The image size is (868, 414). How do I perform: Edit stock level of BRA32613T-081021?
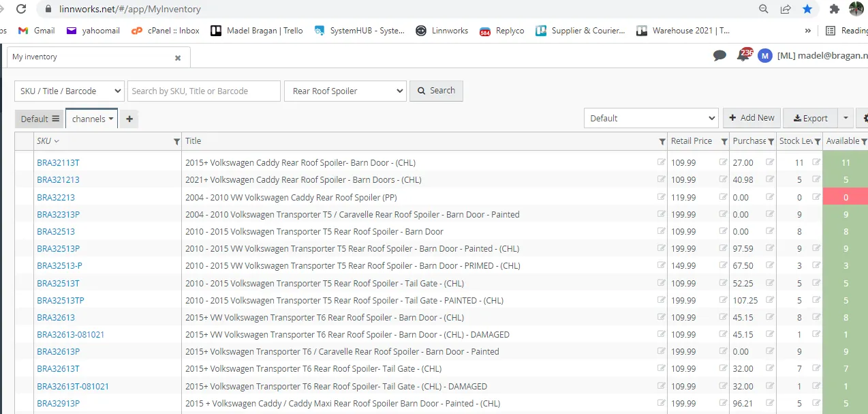tap(816, 385)
